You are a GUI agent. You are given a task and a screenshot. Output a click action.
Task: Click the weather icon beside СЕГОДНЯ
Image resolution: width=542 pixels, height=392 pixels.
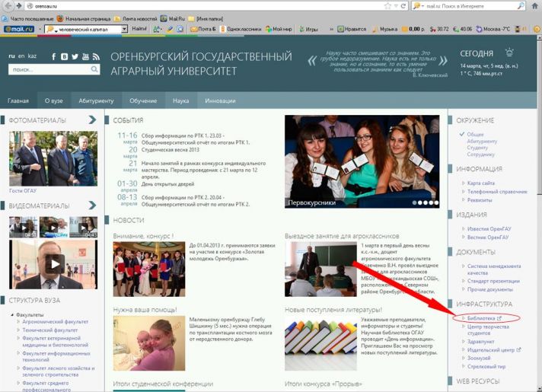click(x=509, y=53)
